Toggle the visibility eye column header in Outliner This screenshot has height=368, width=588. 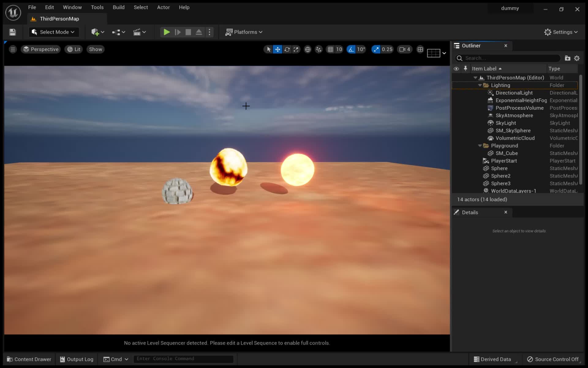pos(456,68)
